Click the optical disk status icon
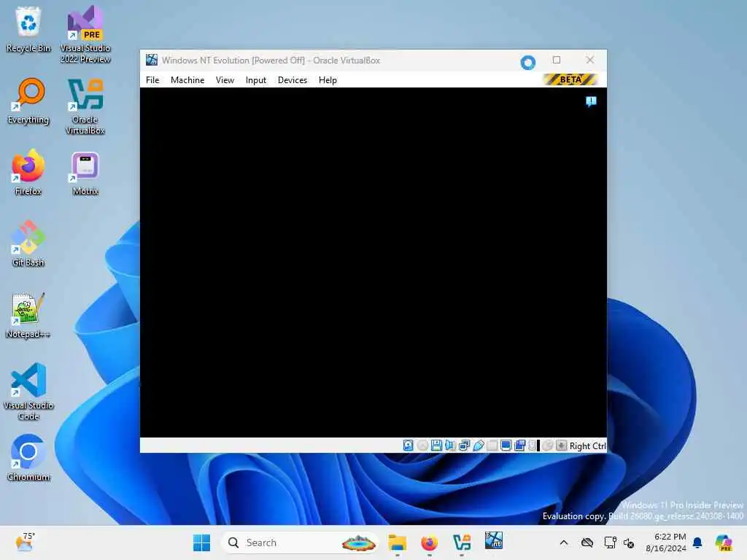747x560 pixels. [422, 446]
